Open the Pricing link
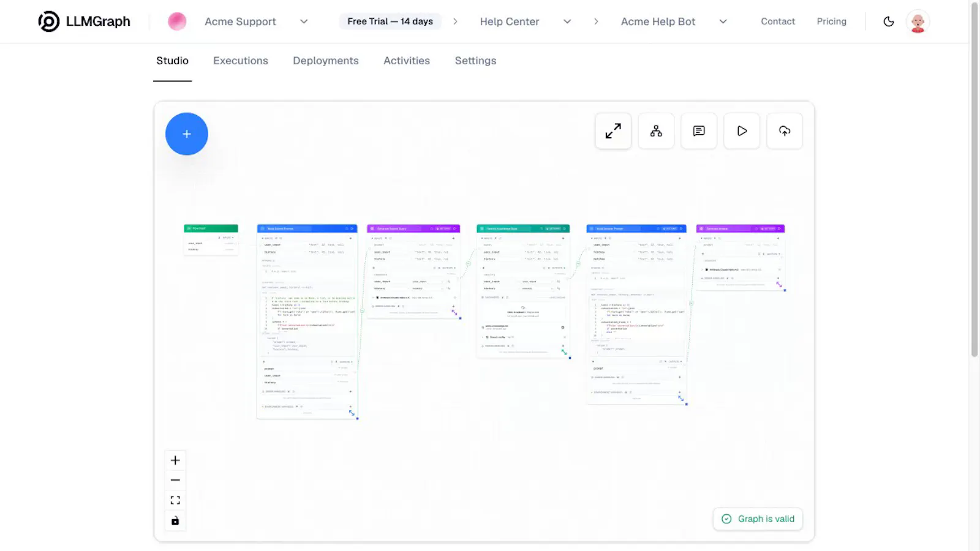The height and width of the screenshot is (551, 980). coord(831,21)
